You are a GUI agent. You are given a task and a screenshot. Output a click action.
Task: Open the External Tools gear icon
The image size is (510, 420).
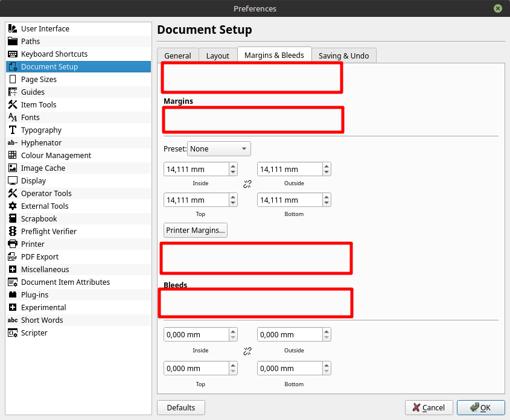[x=12, y=206]
